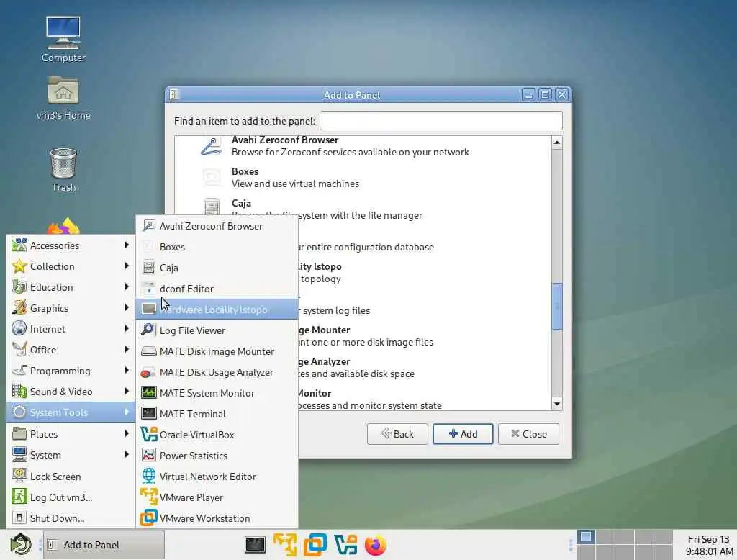Click the MATE Terminal menu icon
This screenshot has width=737, height=560.
click(148, 413)
